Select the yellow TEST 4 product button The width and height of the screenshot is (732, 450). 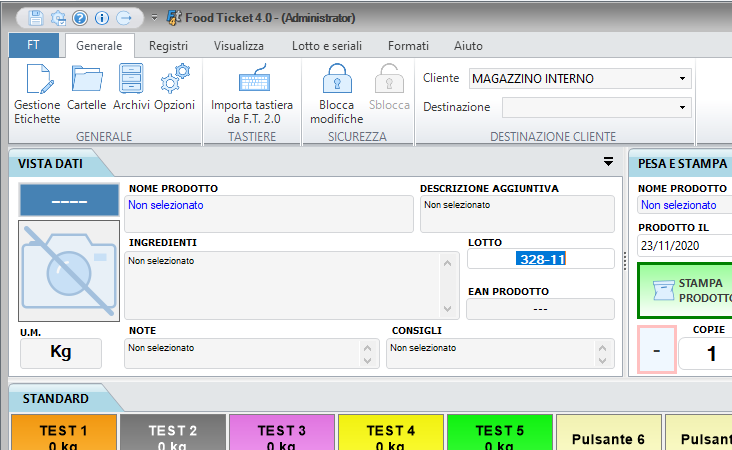coord(391,433)
